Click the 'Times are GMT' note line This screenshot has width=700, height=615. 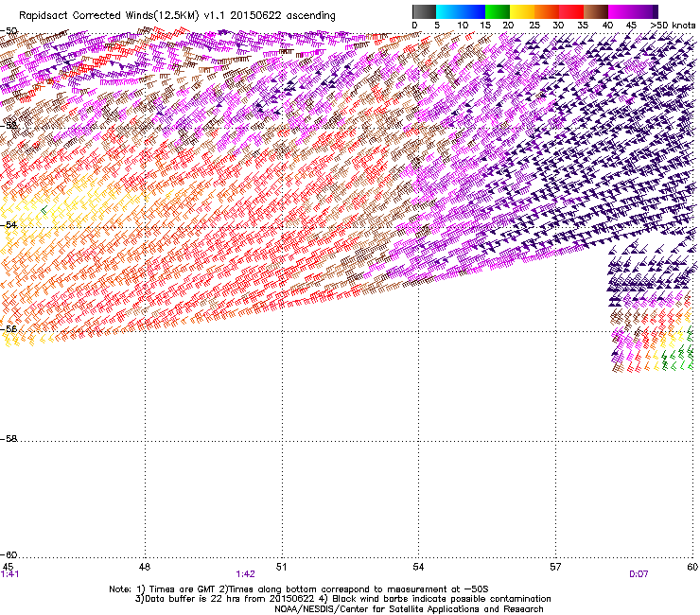point(299,589)
